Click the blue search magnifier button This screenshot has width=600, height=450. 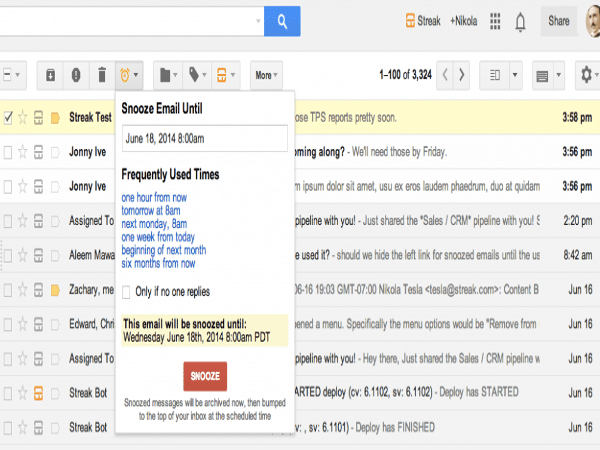click(x=282, y=21)
